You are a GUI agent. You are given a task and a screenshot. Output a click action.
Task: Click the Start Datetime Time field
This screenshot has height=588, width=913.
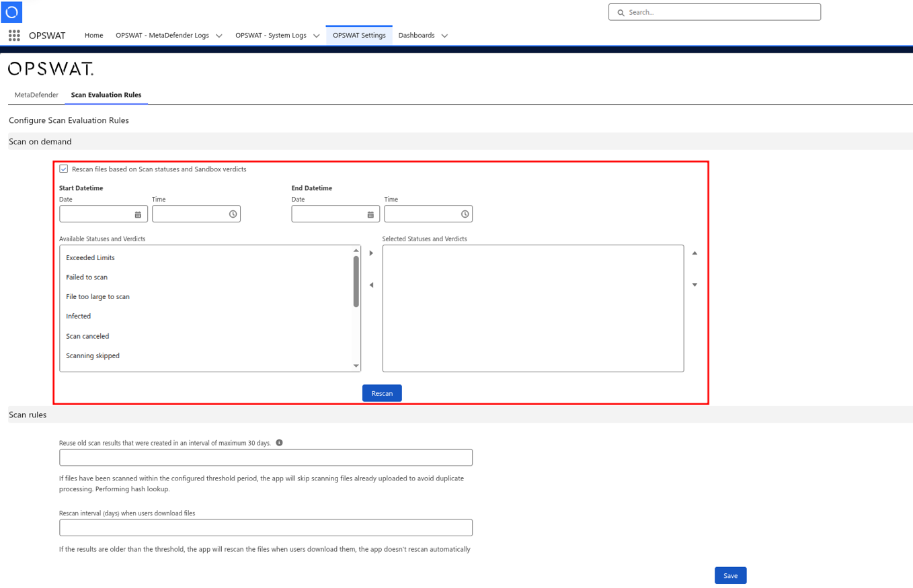(x=196, y=214)
